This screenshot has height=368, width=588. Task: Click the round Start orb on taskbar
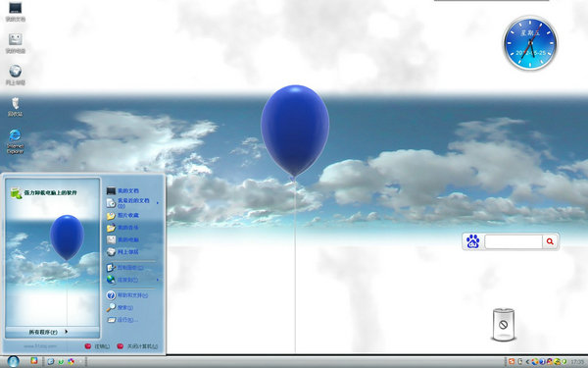click(x=13, y=361)
